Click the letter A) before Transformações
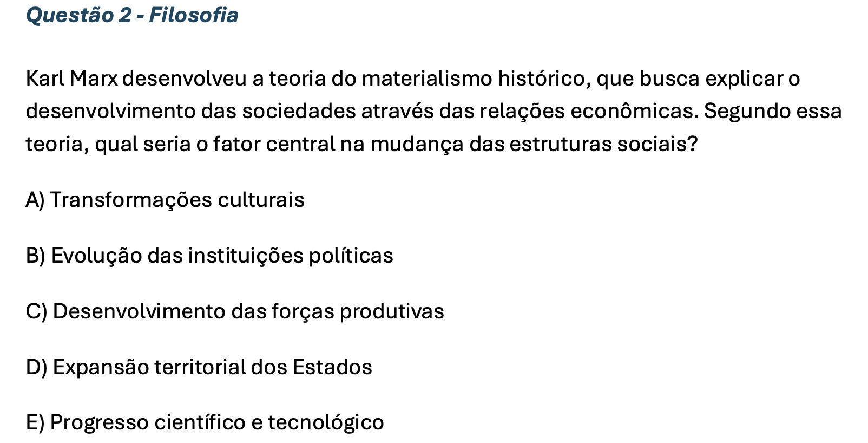The height and width of the screenshot is (443, 868). coord(35,200)
